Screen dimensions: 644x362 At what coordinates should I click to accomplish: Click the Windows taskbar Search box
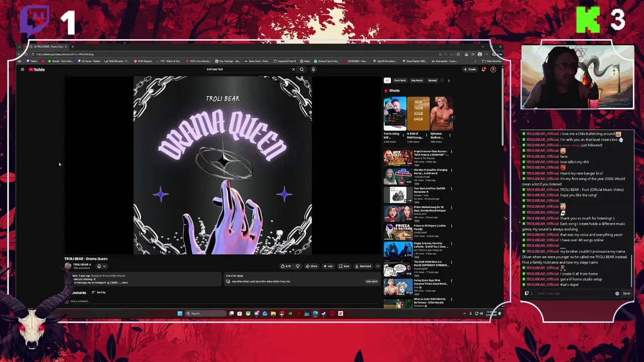[205, 313]
